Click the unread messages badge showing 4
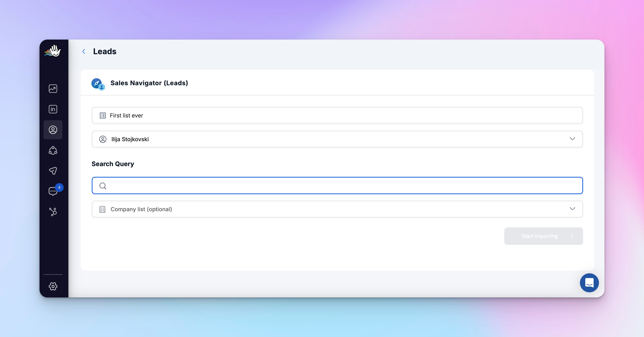Viewport: 644px width, 337px height. coord(59,187)
